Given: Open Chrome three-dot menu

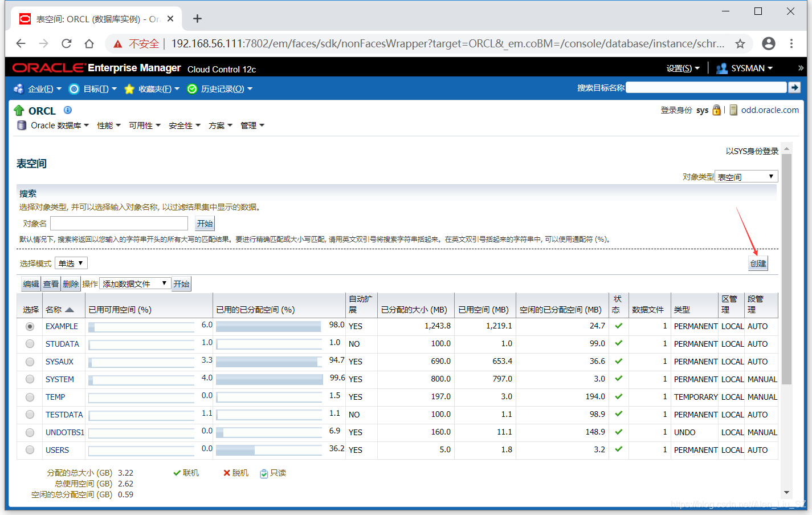Looking at the screenshot, I should pyautogui.click(x=791, y=43).
